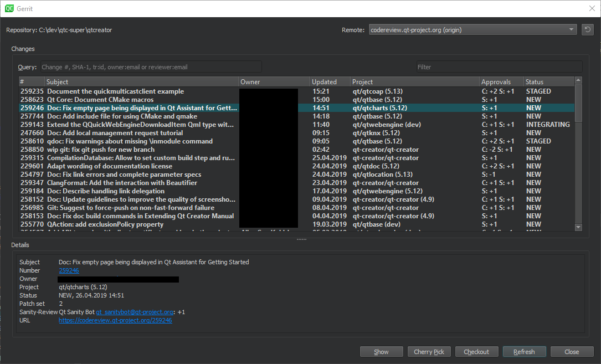Image resolution: width=601 pixels, height=364 pixels.
Task: Click the Cherry Pick button
Action: (x=429, y=352)
